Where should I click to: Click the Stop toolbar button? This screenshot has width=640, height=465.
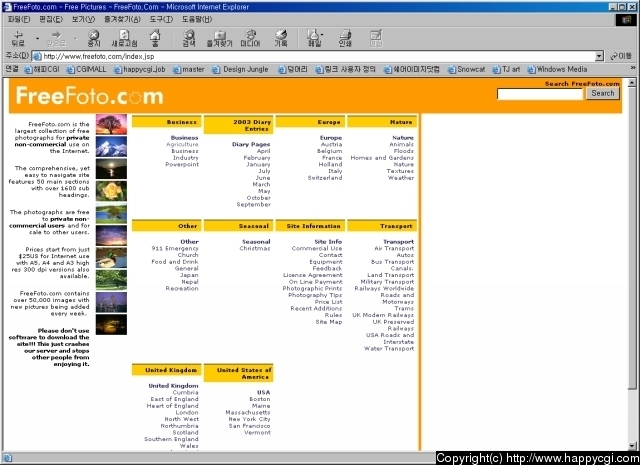pos(94,38)
